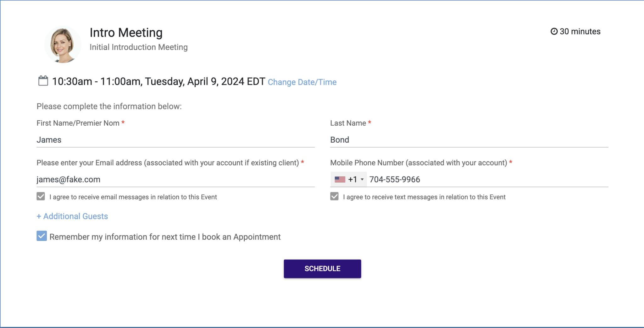Open Change Date/Time
Viewport: 644px width, 328px height.
coord(302,82)
